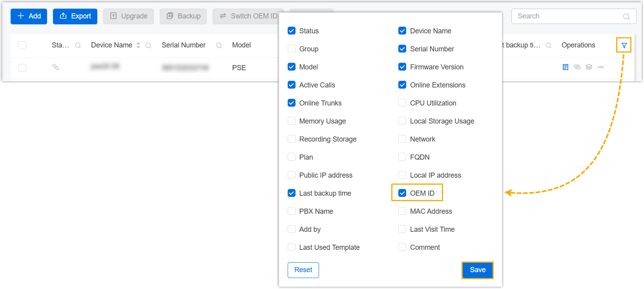Click search icon next to Last backup time column
The height and width of the screenshot is (289, 644).
point(549,45)
